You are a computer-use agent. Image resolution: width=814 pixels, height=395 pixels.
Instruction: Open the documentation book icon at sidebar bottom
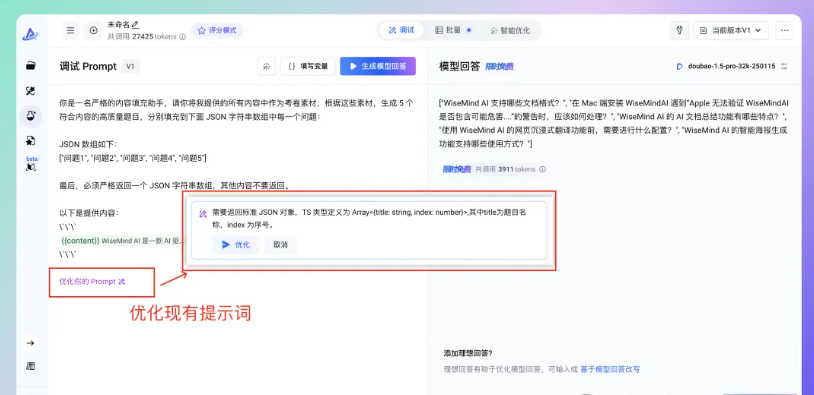pyautogui.click(x=31, y=366)
